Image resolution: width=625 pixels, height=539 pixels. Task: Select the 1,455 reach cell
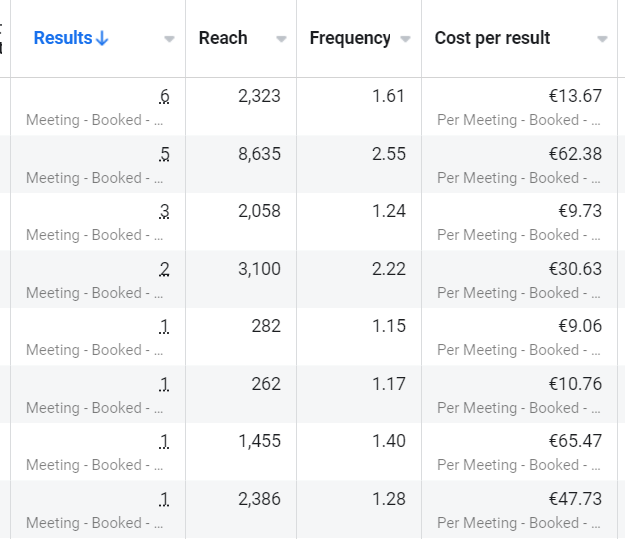(x=259, y=441)
